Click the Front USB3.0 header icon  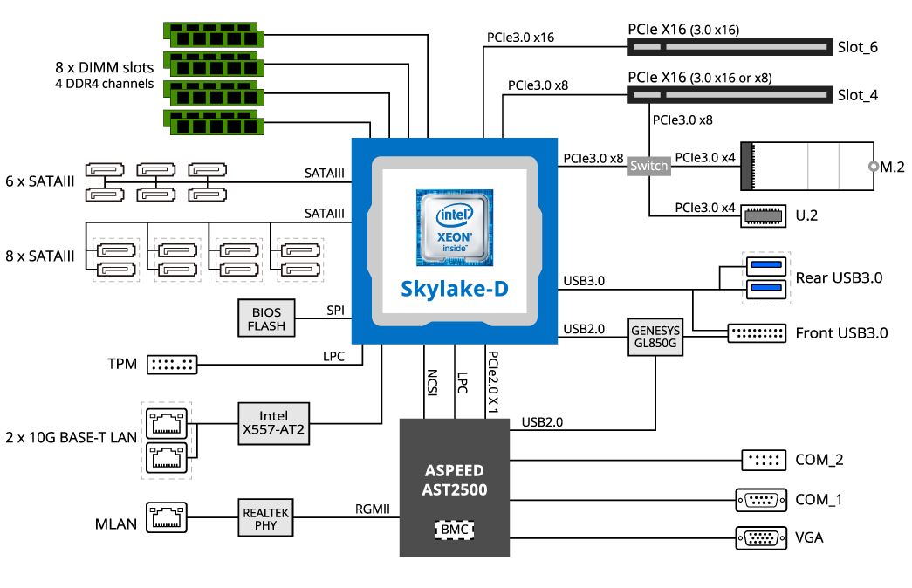coord(757,333)
